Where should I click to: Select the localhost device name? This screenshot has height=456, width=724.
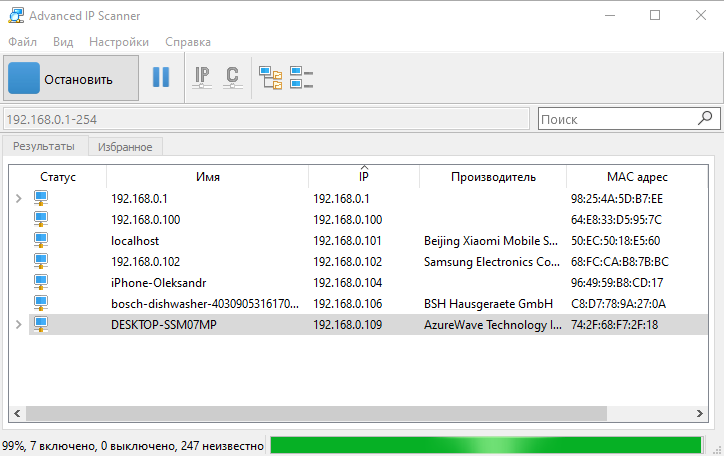point(135,240)
